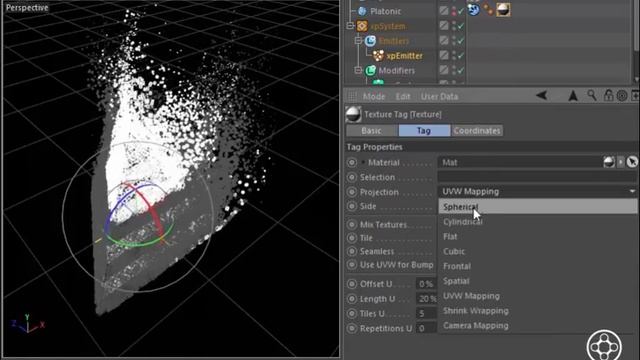The width and height of the screenshot is (640, 360).
Task: Go back with the left arrow icon
Action: (542, 96)
